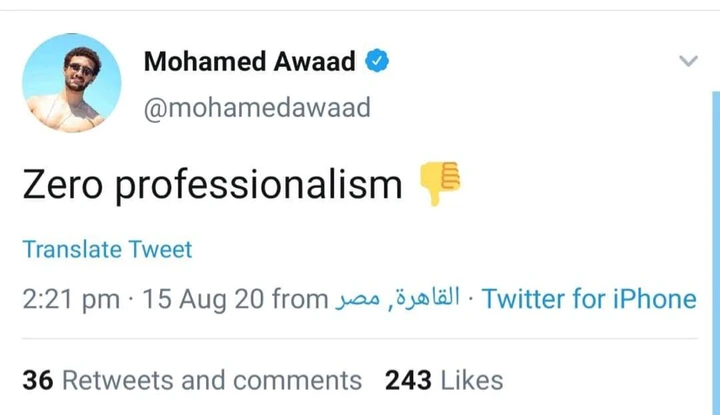This screenshot has height=415, width=720.
Task: Click the blue verified badge icon
Action: point(377,61)
